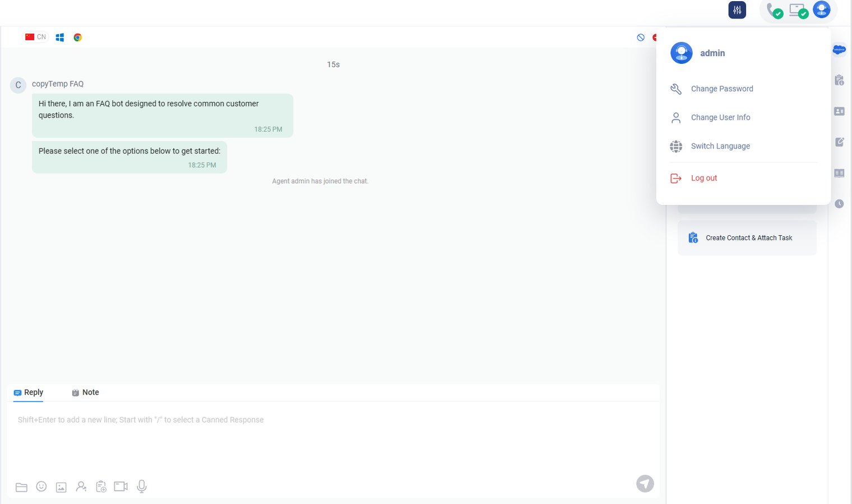Open the sliders settings panel button
The height and width of the screenshot is (504, 852).
point(737,10)
